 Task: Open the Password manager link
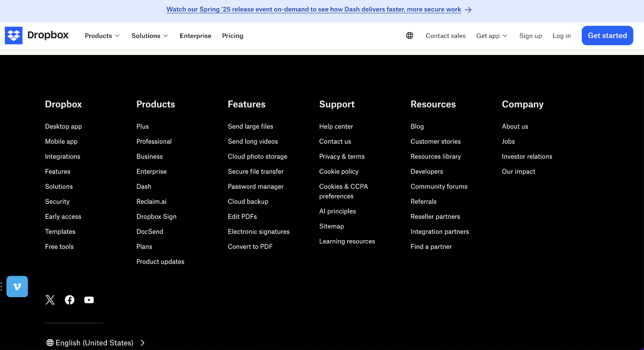[x=255, y=186]
